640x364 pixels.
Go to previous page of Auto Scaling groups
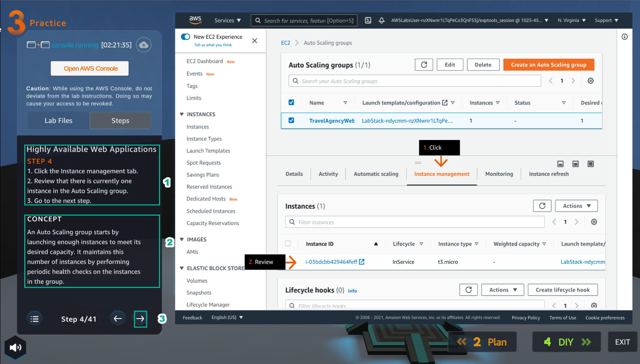[551, 81]
